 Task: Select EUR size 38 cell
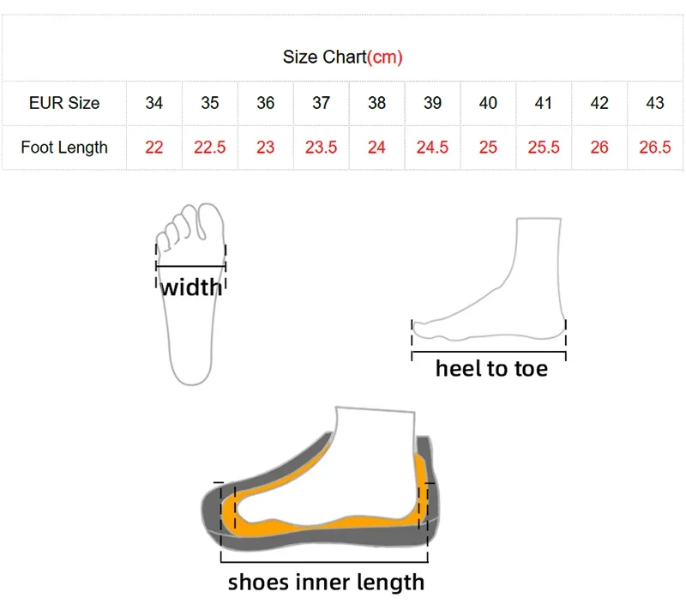tap(376, 103)
